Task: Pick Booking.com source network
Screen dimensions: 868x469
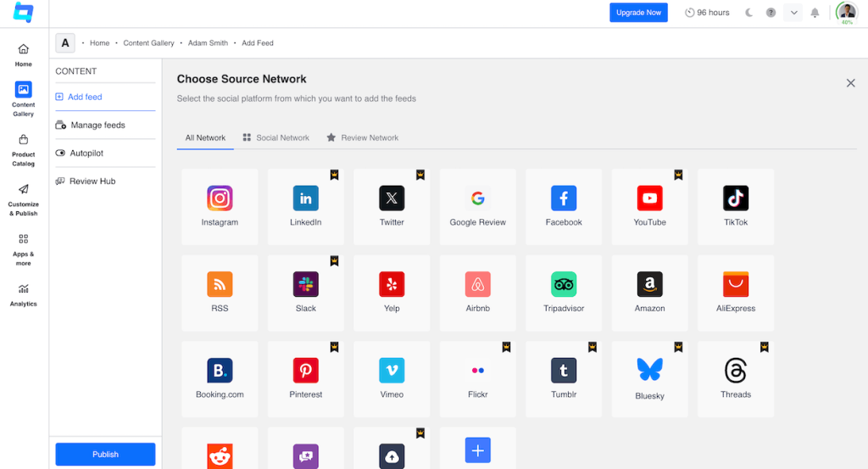Action: (x=220, y=379)
